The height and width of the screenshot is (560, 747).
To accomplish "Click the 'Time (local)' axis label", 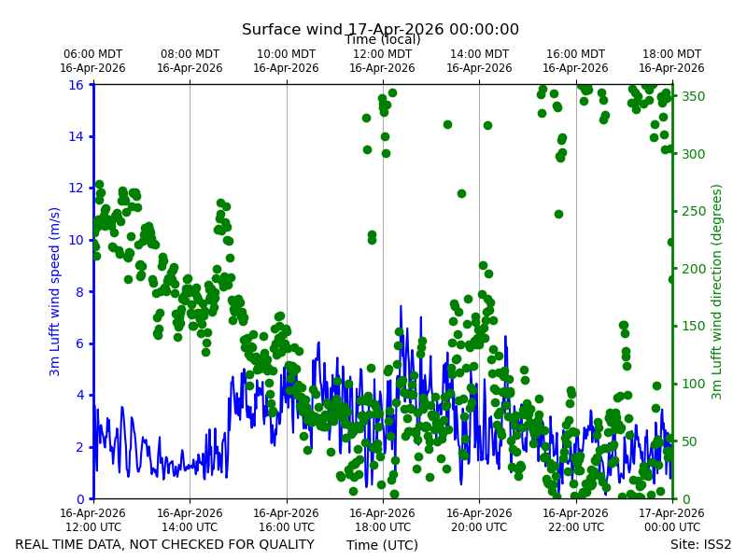I will click(383, 39).
